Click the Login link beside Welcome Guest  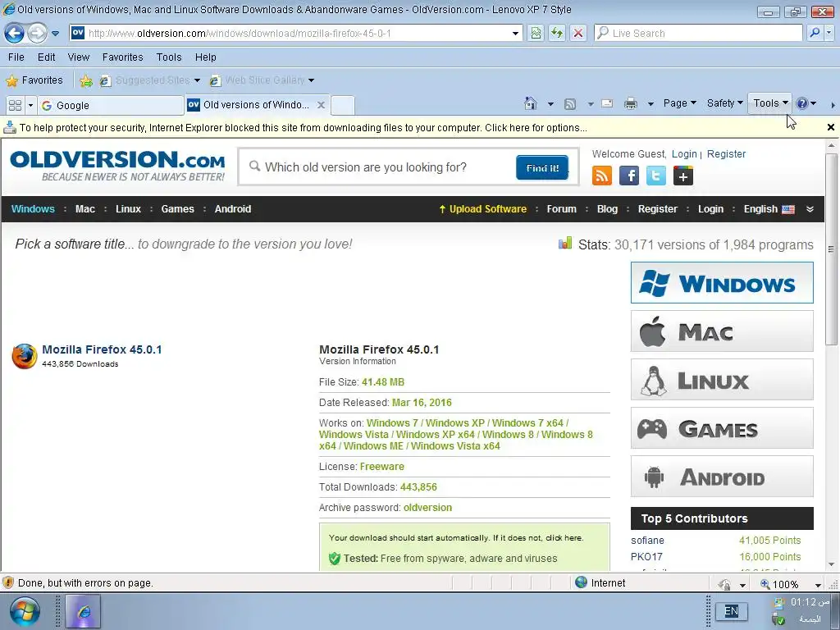coord(684,153)
